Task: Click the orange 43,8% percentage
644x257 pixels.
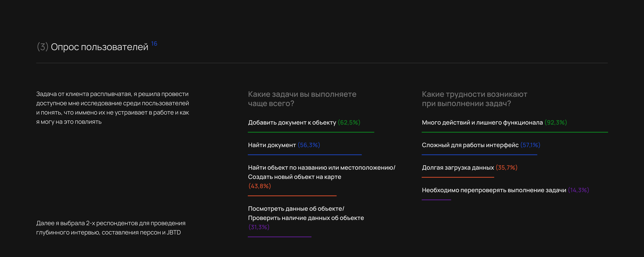Action: click(x=259, y=186)
